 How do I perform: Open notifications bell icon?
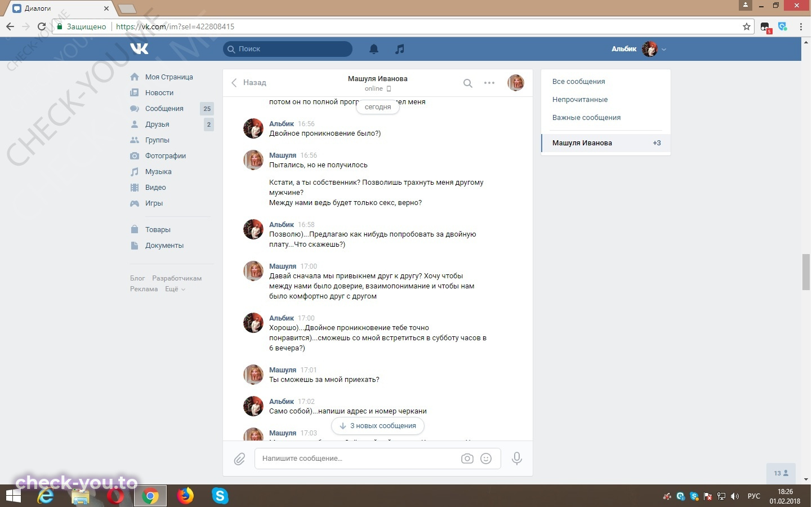point(374,49)
